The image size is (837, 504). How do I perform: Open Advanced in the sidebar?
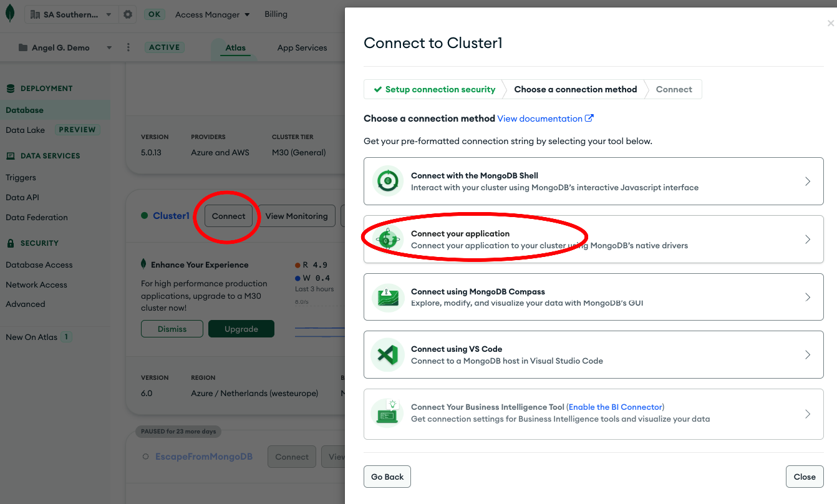(x=26, y=304)
